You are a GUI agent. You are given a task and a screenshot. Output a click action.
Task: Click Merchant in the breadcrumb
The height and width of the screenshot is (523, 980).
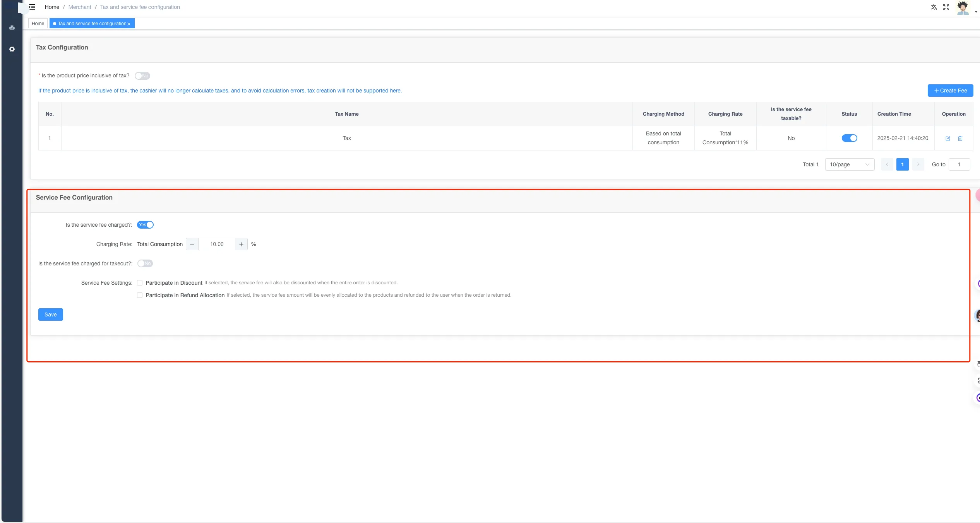(x=80, y=7)
